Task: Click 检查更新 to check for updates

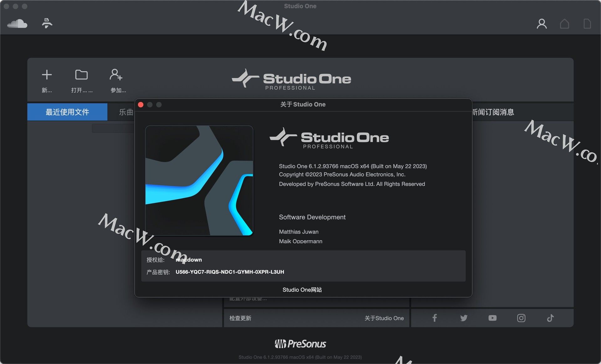Action: point(240,318)
